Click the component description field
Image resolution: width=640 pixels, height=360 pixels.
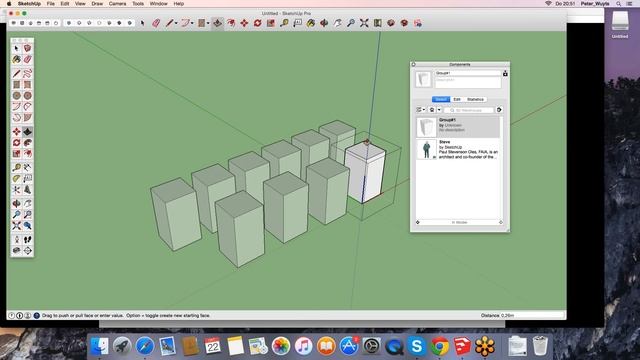[468, 82]
